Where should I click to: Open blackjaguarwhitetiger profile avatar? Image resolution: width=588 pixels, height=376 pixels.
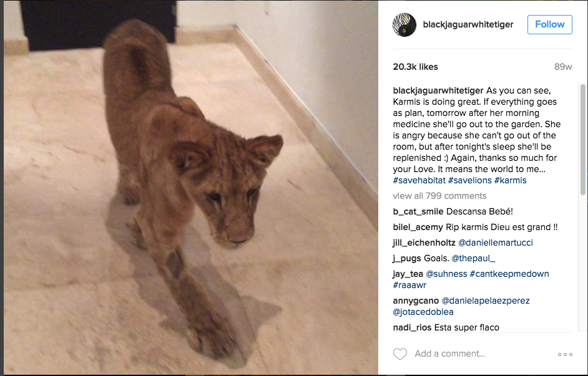point(404,25)
